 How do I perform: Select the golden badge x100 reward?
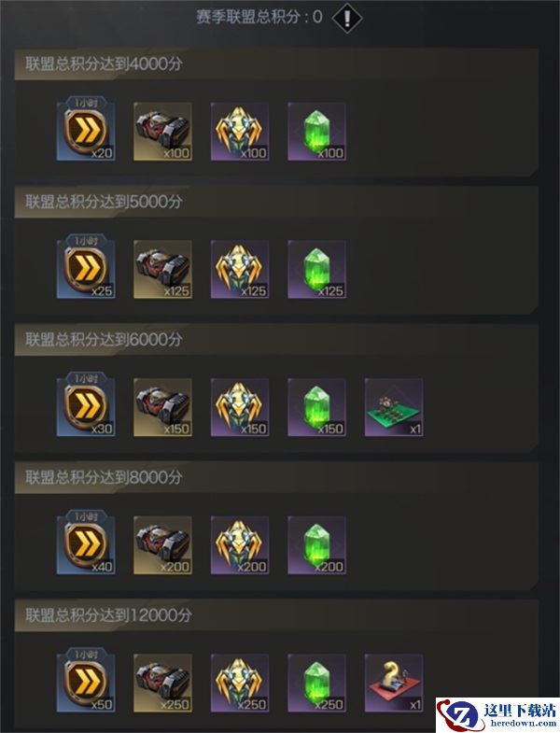[x=240, y=132]
